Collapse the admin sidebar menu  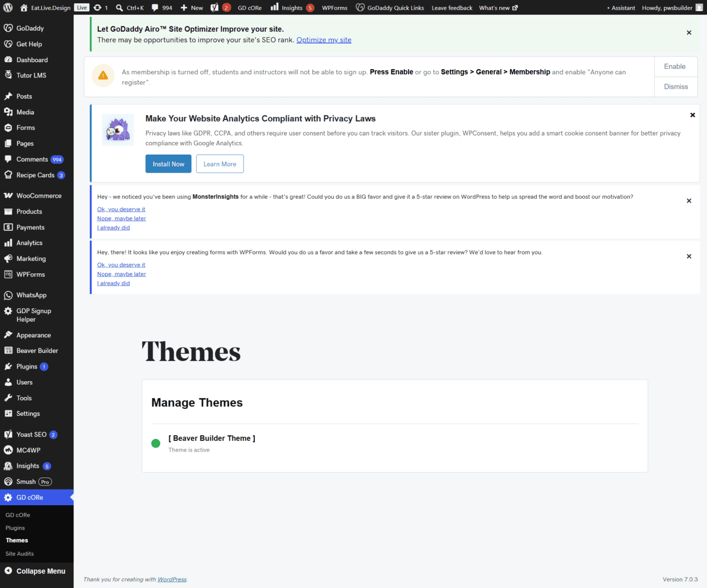[36, 571]
